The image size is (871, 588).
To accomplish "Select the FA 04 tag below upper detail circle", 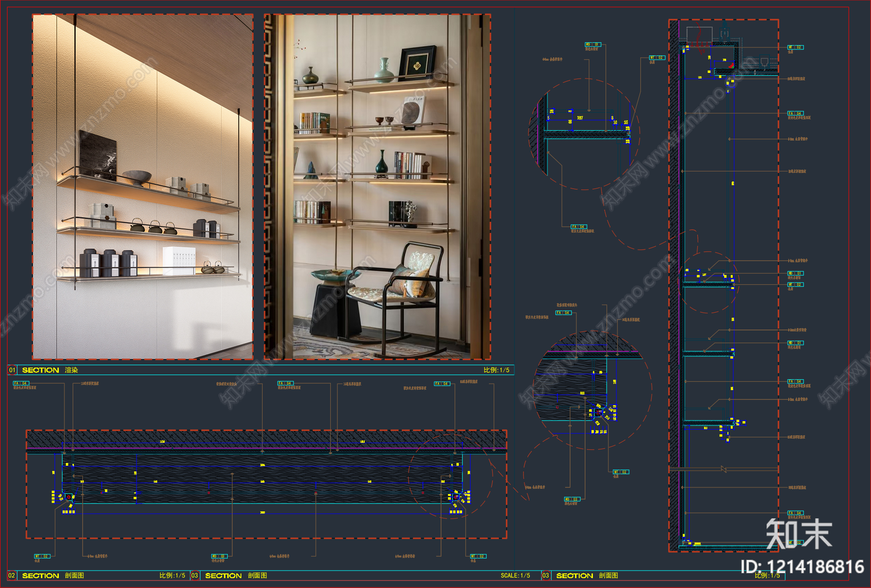I will [578, 226].
